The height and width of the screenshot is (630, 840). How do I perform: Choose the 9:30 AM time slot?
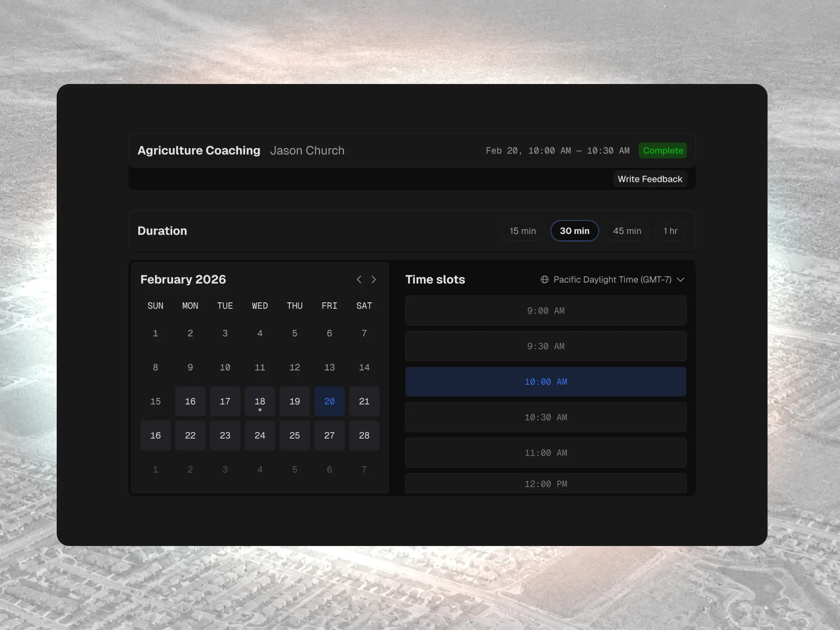546,346
